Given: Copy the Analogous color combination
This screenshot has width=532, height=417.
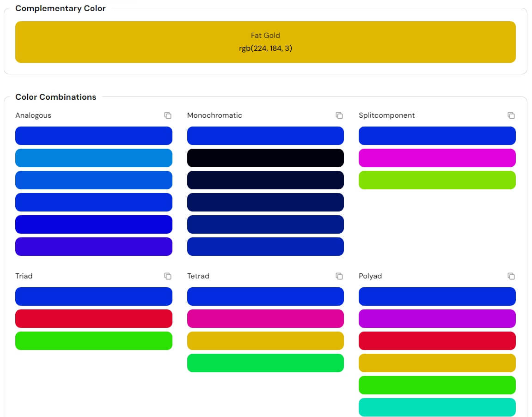Looking at the screenshot, I should point(168,115).
